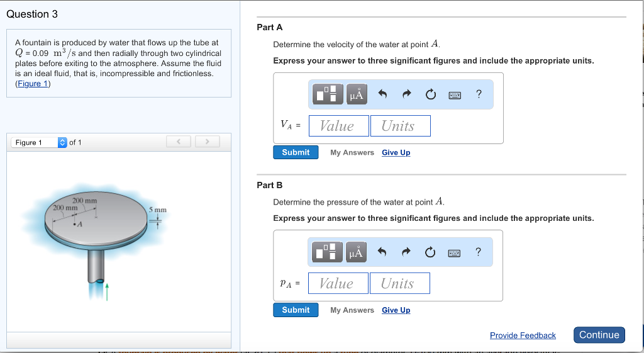Select the Part A heading
Screen dimensions: 644x353
click(270, 27)
